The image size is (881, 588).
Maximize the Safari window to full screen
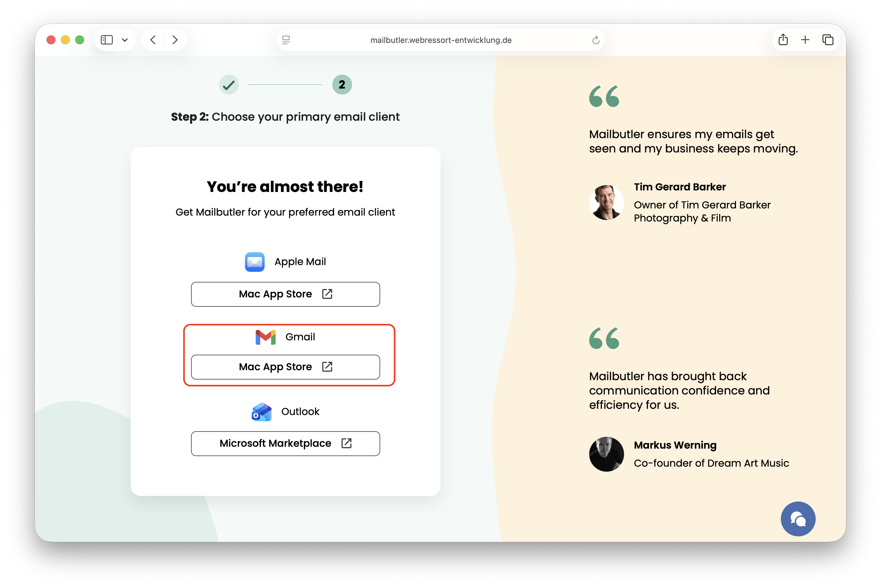click(x=79, y=40)
